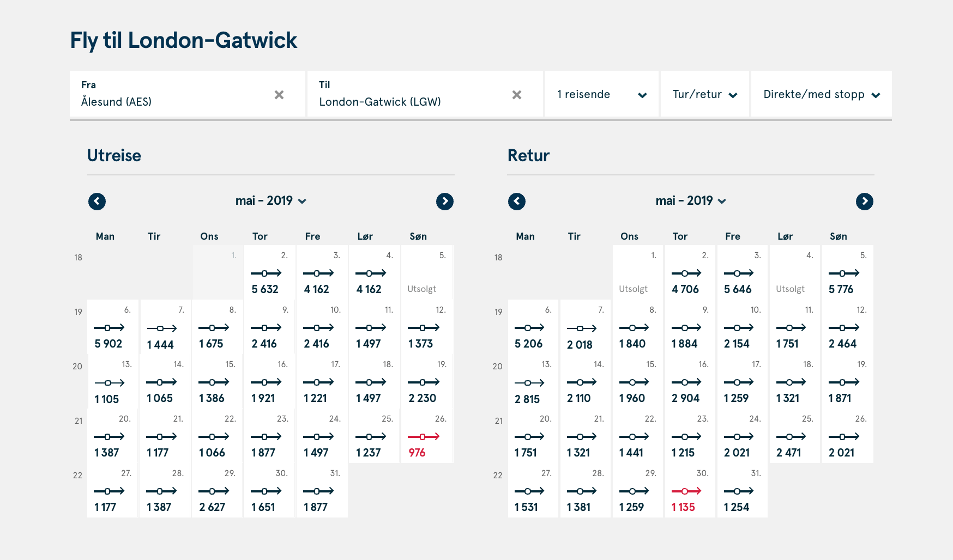Go to previous month in Retur calendar
This screenshot has width=953, height=560.
pyautogui.click(x=517, y=202)
